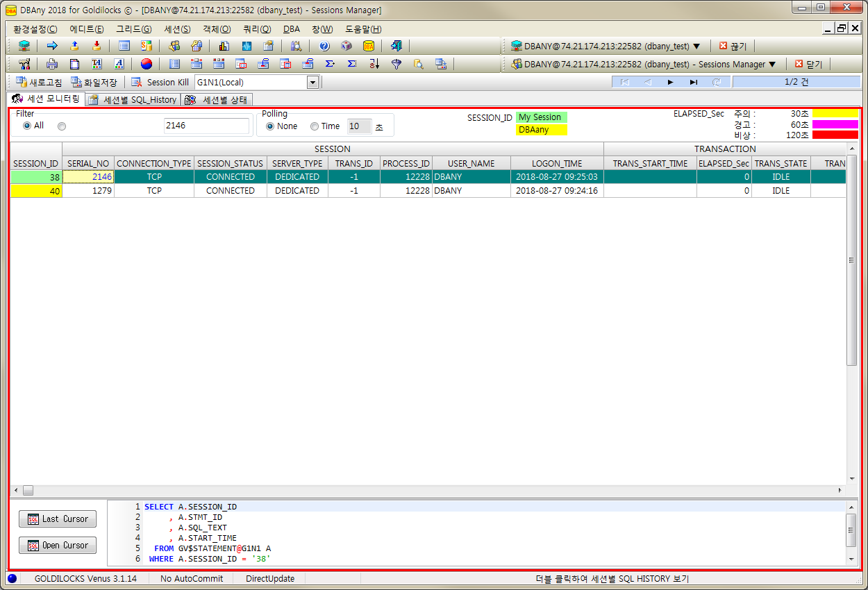The image size is (868, 590).
Task: Click the blue right-arrow toolbar icon
Action: click(52, 46)
